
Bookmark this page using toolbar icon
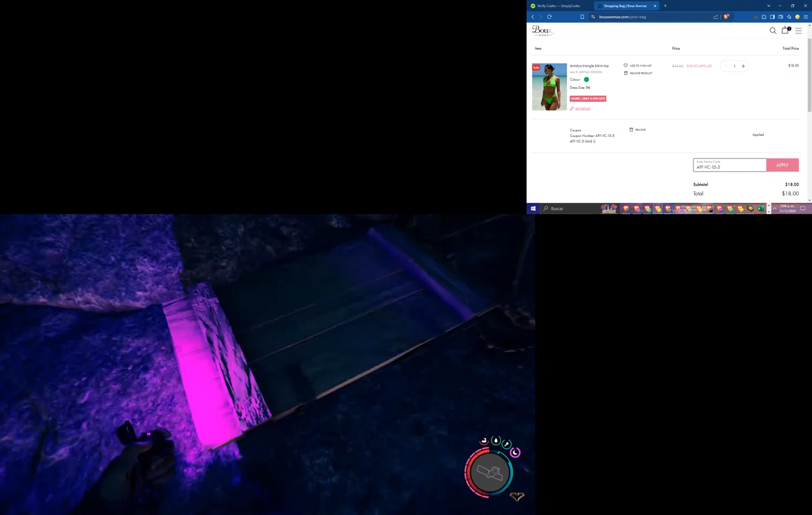click(x=582, y=17)
